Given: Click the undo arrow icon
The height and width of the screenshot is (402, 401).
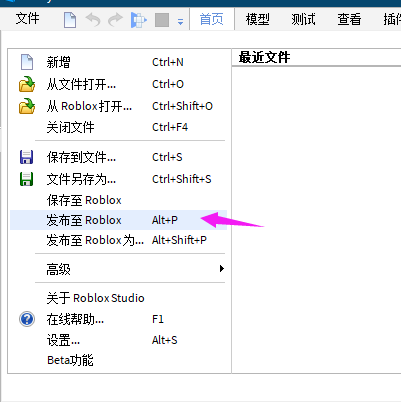Looking at the screenshot, I should 93,20.
